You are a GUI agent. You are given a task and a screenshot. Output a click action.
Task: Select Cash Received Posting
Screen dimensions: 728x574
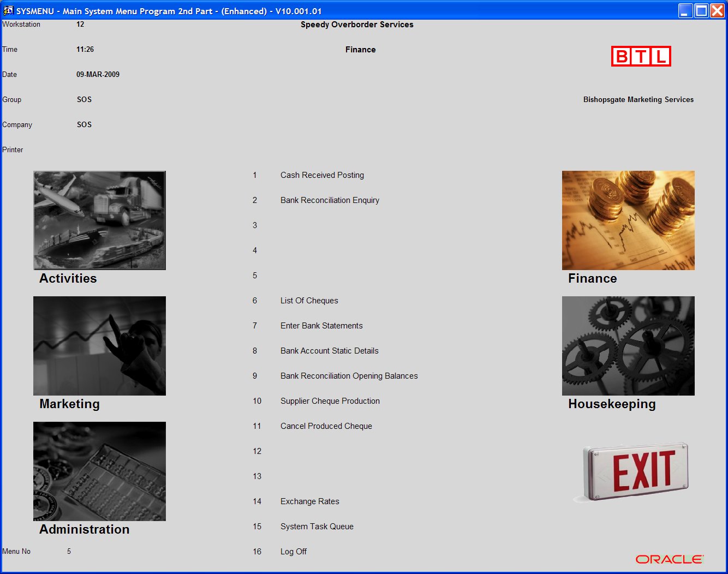(322, 175)
